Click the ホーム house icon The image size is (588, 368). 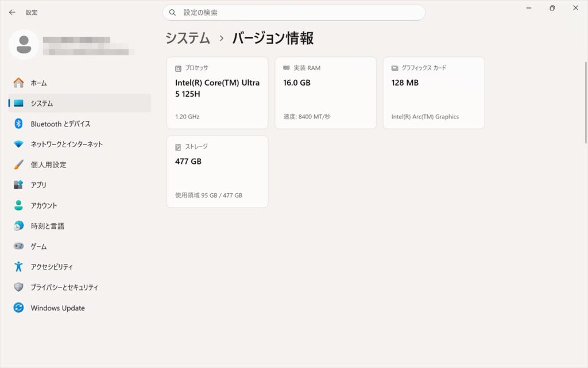pos(18,83)
